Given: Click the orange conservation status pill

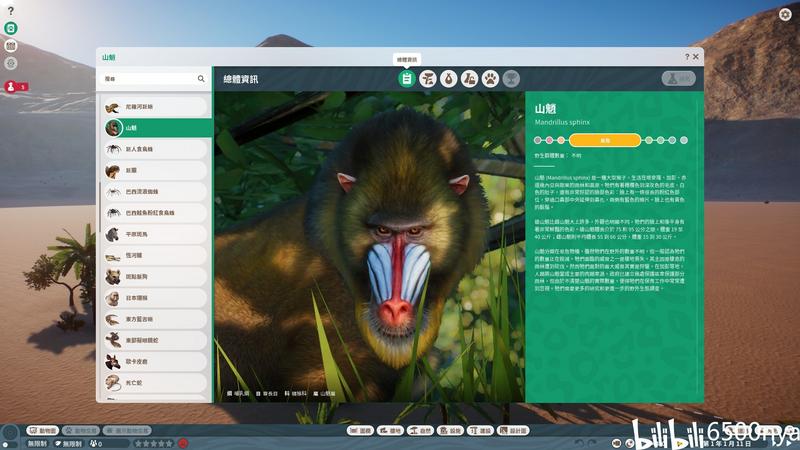Looking at the screenshot, I should [605, 140].
